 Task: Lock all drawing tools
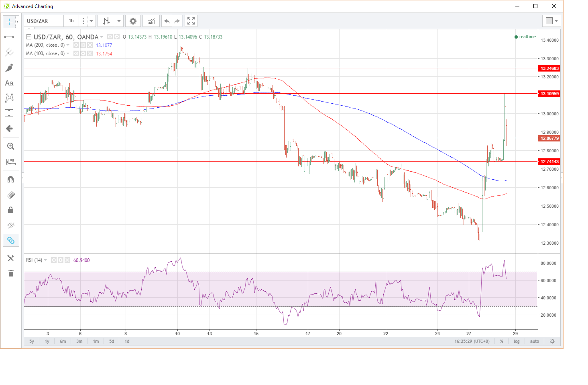point(11,210)
